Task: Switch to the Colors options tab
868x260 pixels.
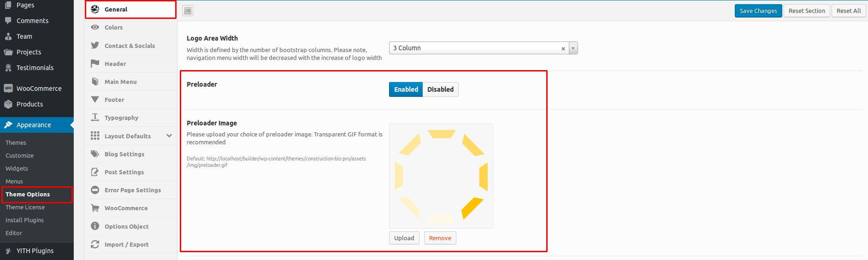Action: [x=130, y=27]
